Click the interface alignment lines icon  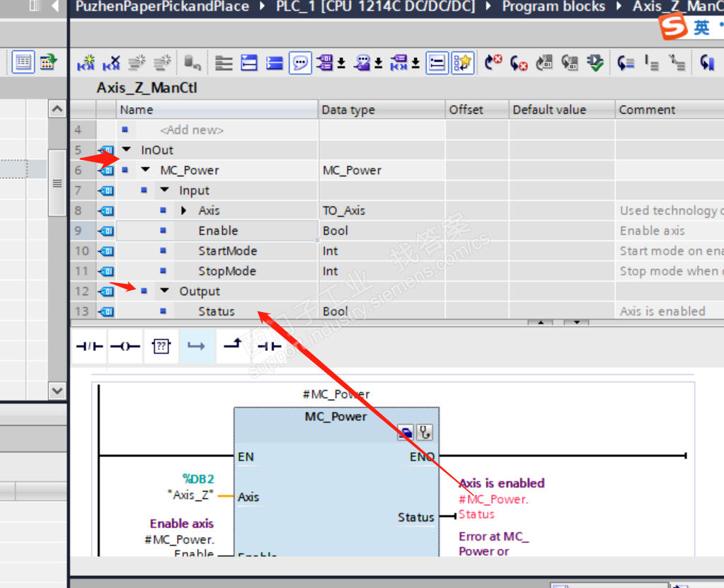pyautogui.click(x=224, y=63)
